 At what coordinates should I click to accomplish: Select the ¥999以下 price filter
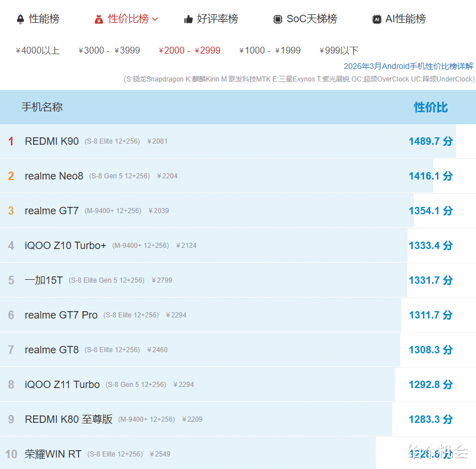tap(339, 50)
